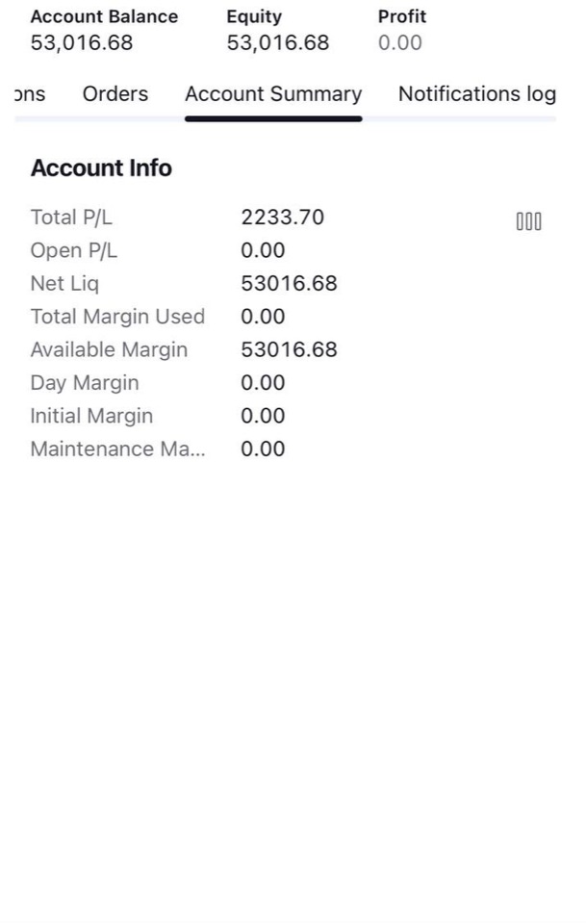Select the Total P/L row label

pyautogui.click(x=71, y=218)
